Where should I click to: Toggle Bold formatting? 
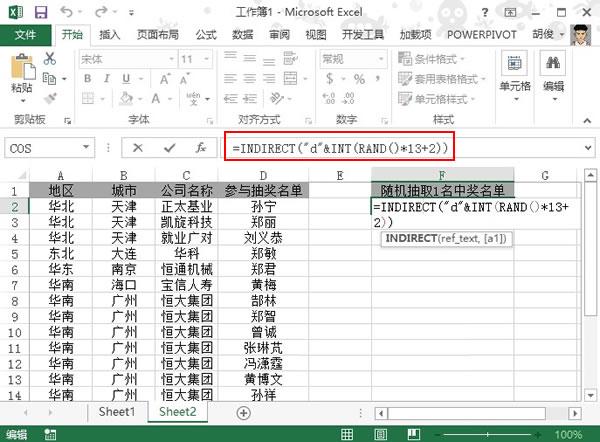[x=88, y=79]
